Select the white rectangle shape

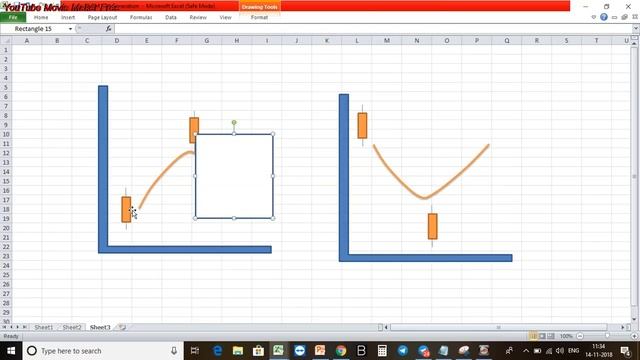pos(234,176)
